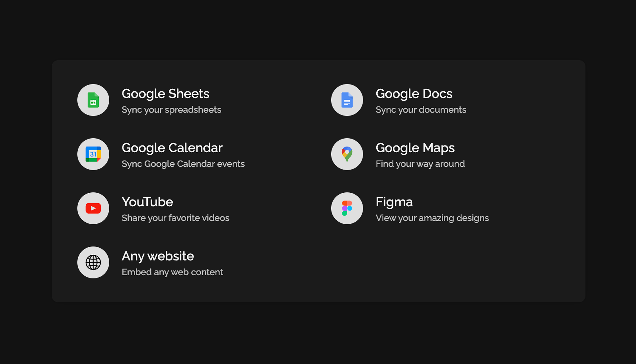
Task: Open the Google Sheets integration
Action: [165, 93]
